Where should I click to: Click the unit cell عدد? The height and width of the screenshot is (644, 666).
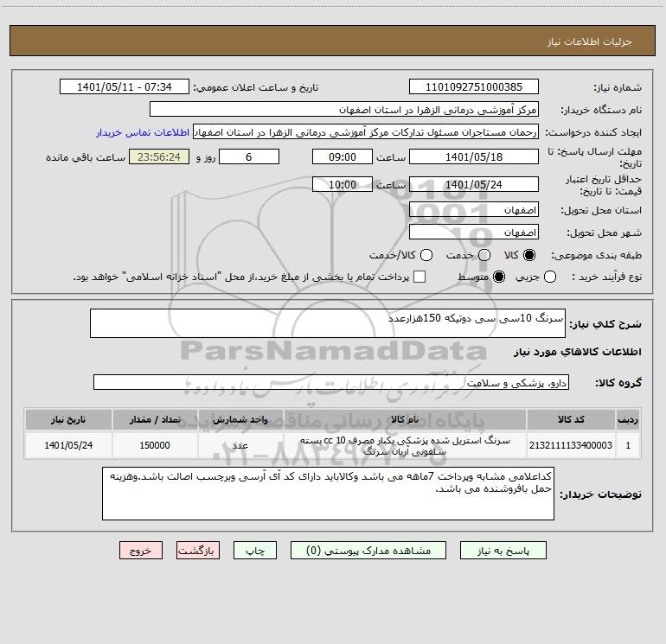pos(240,445)
